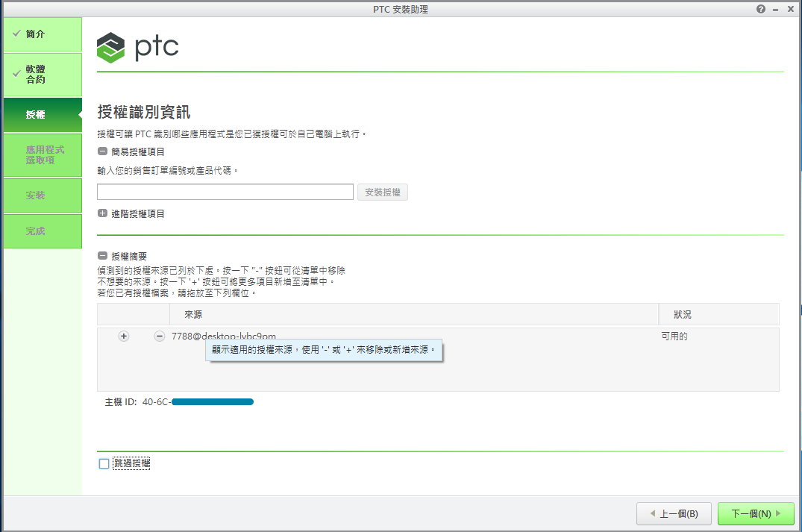The image size is (802, 532).
Task: Click the 來源 column header
Action: (x=413, y=315)
